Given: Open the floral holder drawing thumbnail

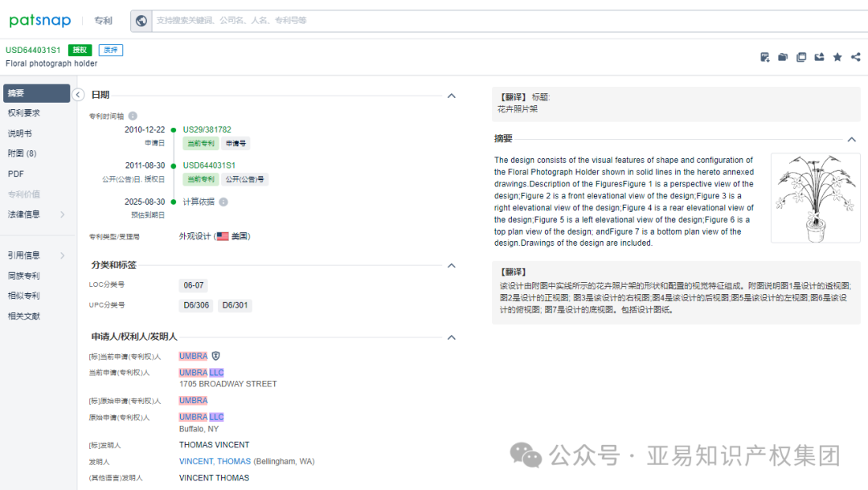Looking at the screenshot, I should click(x=816, y=198).
